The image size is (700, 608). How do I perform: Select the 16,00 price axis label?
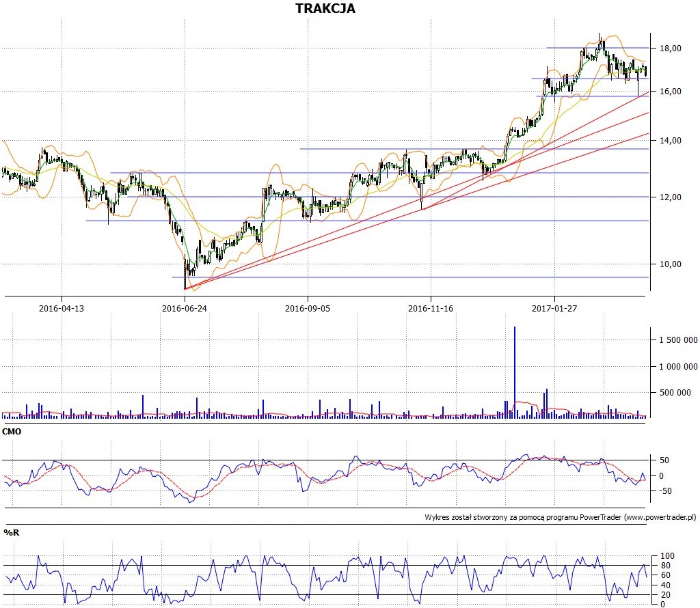(671, 92)
